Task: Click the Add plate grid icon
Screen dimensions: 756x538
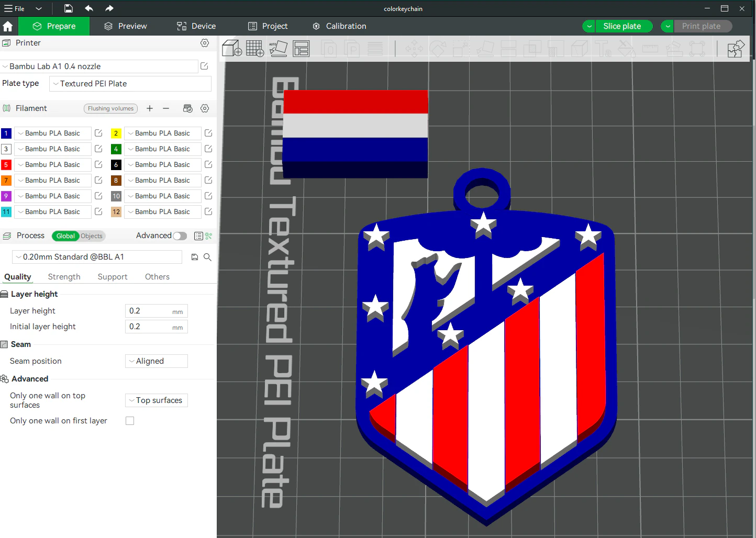Action: (255, 49)
